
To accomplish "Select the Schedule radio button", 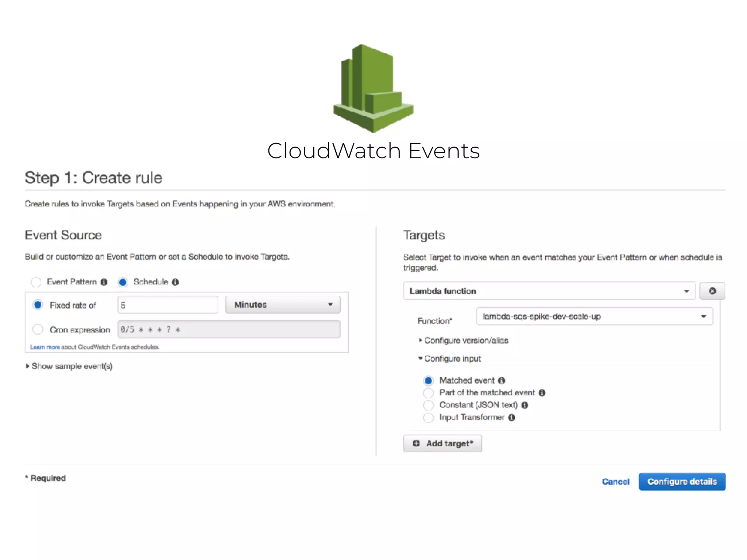I will coord(123,282).
